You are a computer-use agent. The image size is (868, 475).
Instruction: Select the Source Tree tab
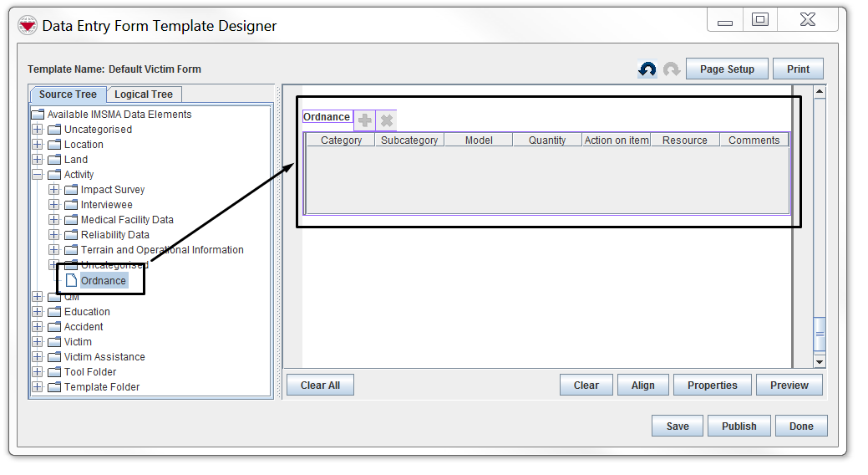tap(68, 94)
